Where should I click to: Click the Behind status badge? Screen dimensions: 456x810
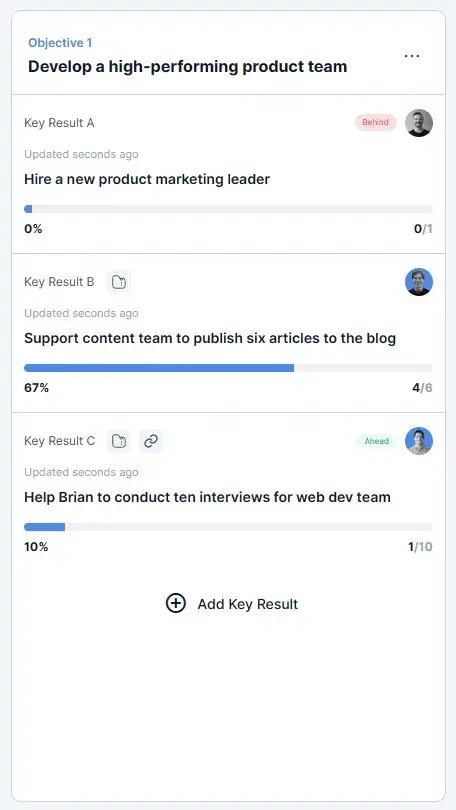[x=375, y=123]
